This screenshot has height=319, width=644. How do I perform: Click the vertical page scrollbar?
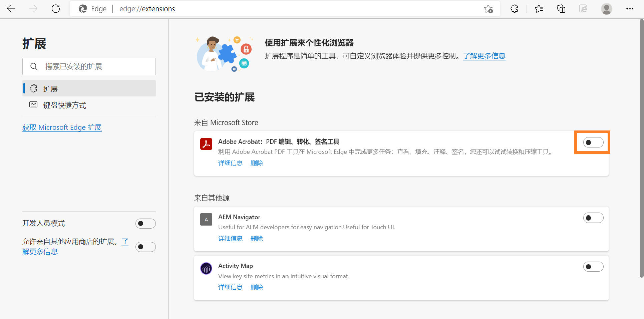pyautogui.click(x=641, y=148)
